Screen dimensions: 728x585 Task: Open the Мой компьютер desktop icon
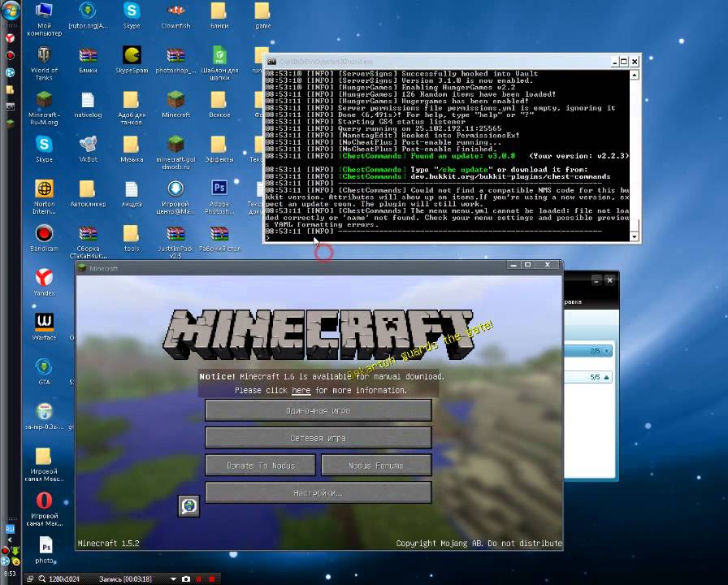pos(44,19)
